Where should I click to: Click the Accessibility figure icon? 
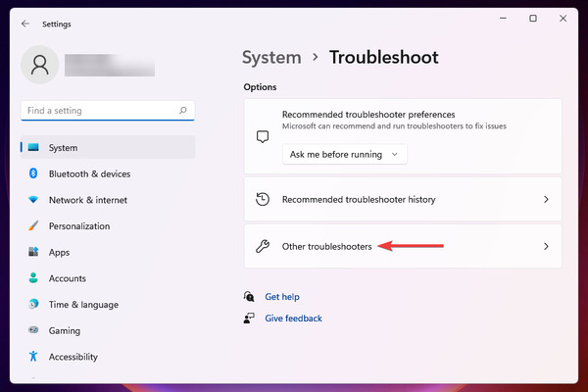pos(33,356)
